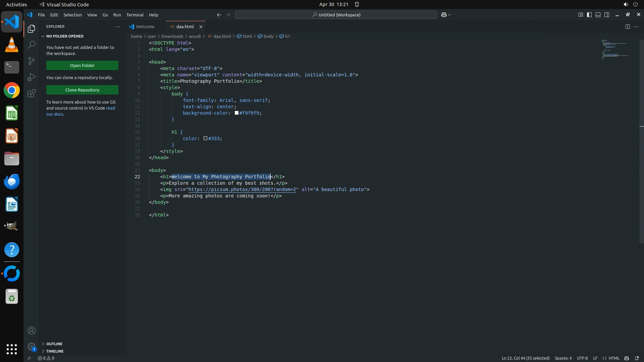Open the Terminal menu
The image size is (644, 362).
click(x=135, y=15)
